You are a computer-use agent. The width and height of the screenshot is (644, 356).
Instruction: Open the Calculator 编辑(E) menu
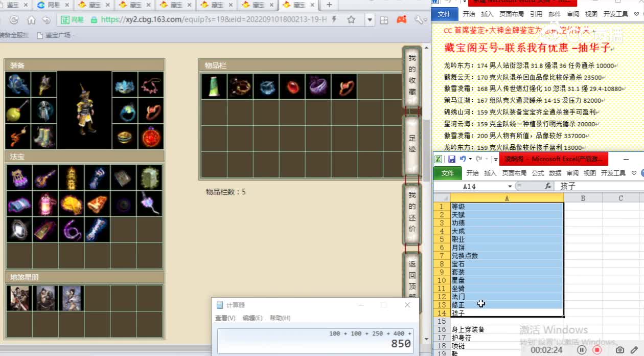tap(252, 318)
